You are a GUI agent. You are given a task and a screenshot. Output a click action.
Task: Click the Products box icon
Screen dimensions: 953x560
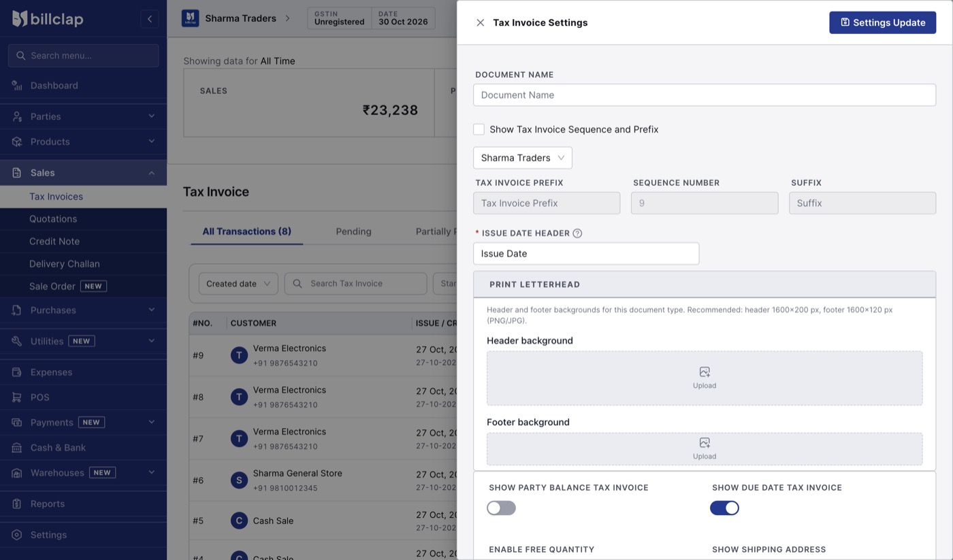[x=17, y=142]
